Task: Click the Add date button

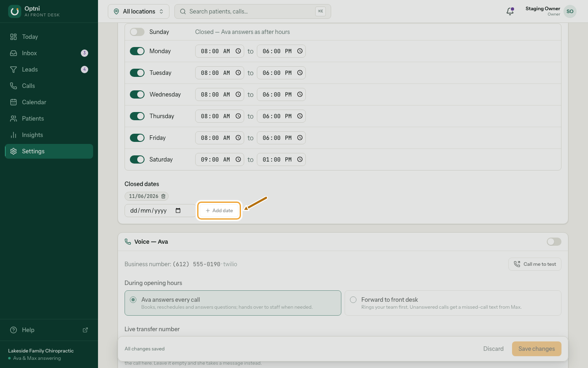Action: 219,211
